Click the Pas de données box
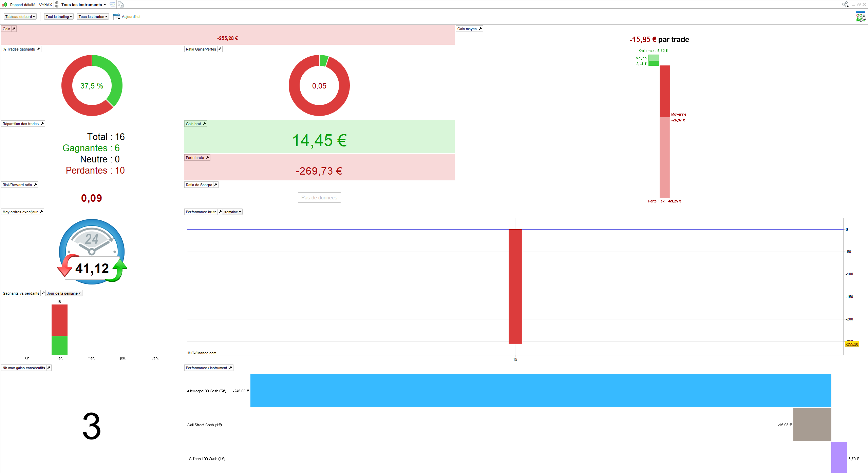The height and width of the screenshot is (473, 868). click(319, 198)
